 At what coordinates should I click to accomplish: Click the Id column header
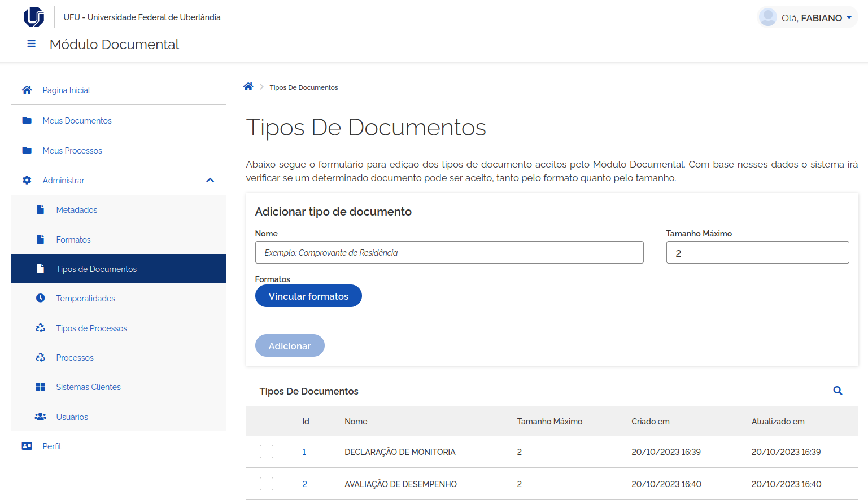pos(306,422)
